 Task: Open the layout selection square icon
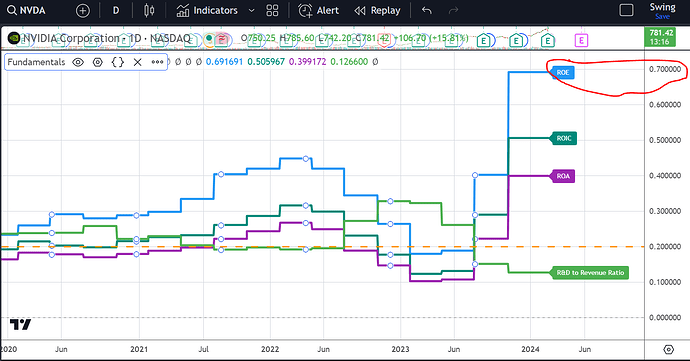[626, 10]
